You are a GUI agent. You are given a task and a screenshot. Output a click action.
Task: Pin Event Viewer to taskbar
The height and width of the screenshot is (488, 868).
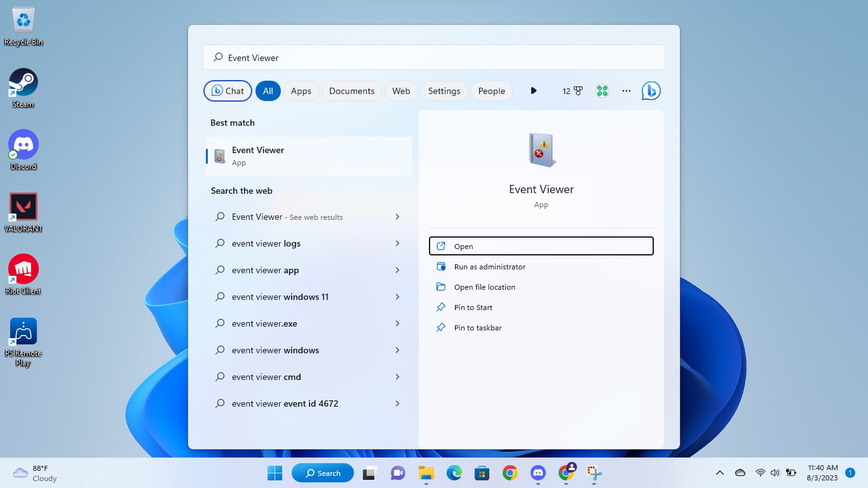tap(477, 328)
